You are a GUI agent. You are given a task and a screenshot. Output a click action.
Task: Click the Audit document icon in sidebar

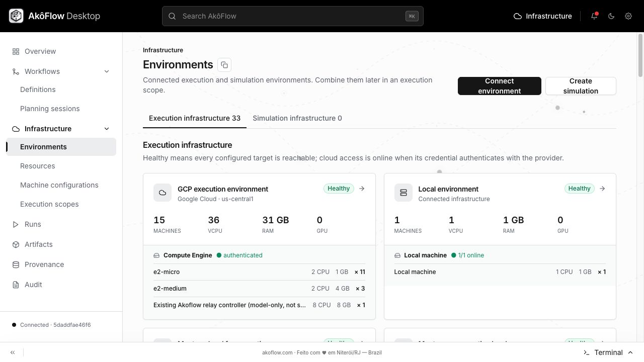click(16, 285)
